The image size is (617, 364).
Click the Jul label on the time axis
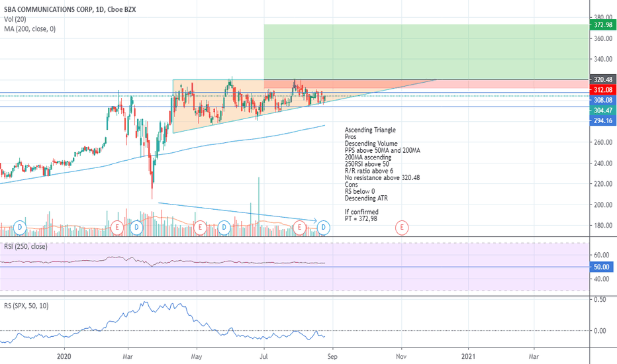[x=264, y=357]
